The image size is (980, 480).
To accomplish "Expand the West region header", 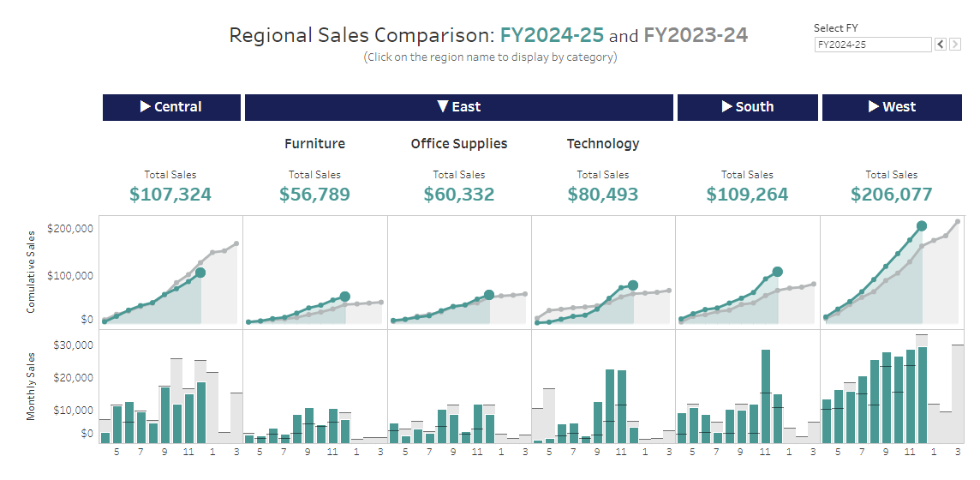I will pyautogui.click(x=892, y=107).
